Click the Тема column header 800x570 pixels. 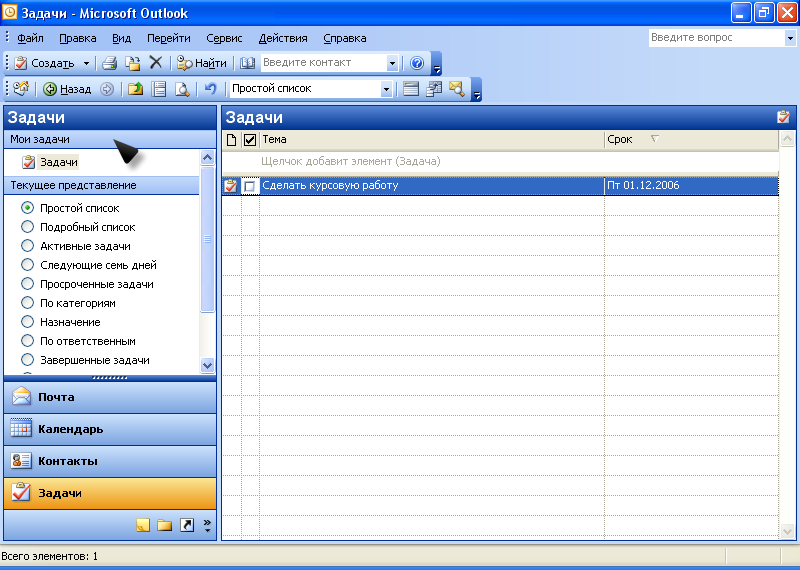click(432, 139)
